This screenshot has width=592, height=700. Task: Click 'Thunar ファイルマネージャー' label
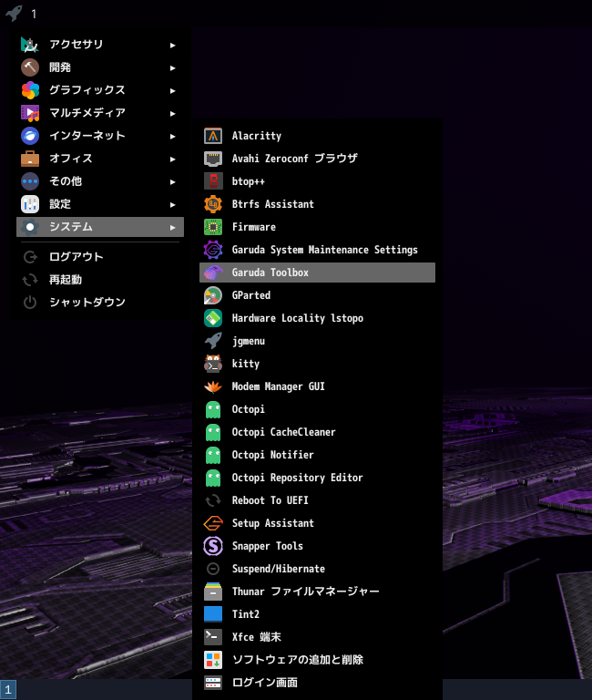(305, 591)
